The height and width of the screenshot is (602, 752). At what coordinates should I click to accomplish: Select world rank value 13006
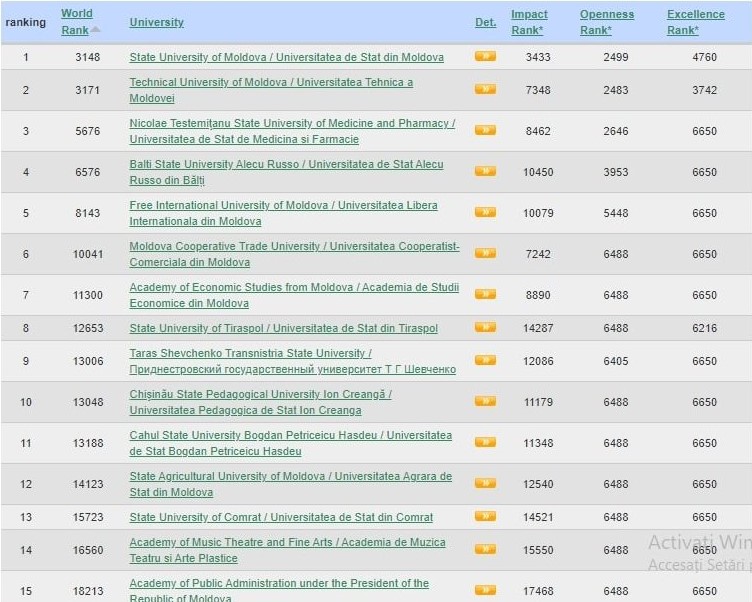coord(88,361)
